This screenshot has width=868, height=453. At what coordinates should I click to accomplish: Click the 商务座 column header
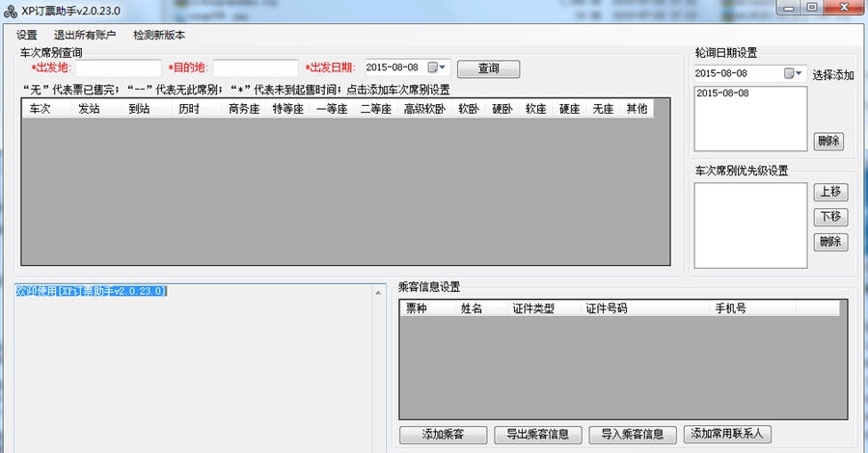point(244,109)
